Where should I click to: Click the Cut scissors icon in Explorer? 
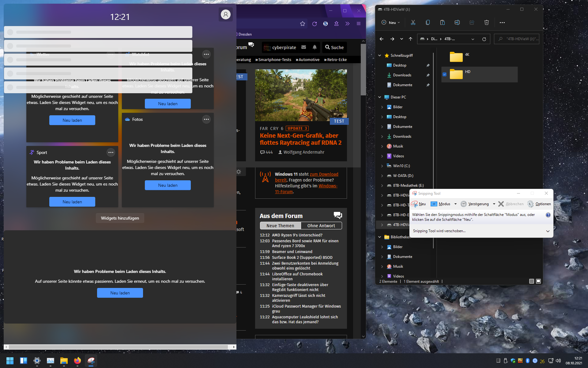pyautogui.click(x=413, y=22)
